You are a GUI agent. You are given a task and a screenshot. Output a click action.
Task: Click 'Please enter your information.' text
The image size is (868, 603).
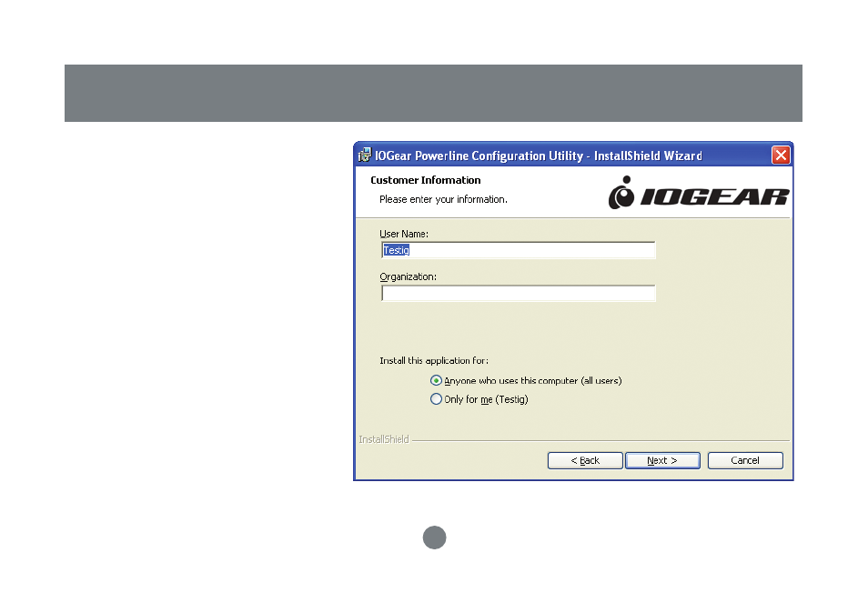pyautogui.click(x=443, y=199)
